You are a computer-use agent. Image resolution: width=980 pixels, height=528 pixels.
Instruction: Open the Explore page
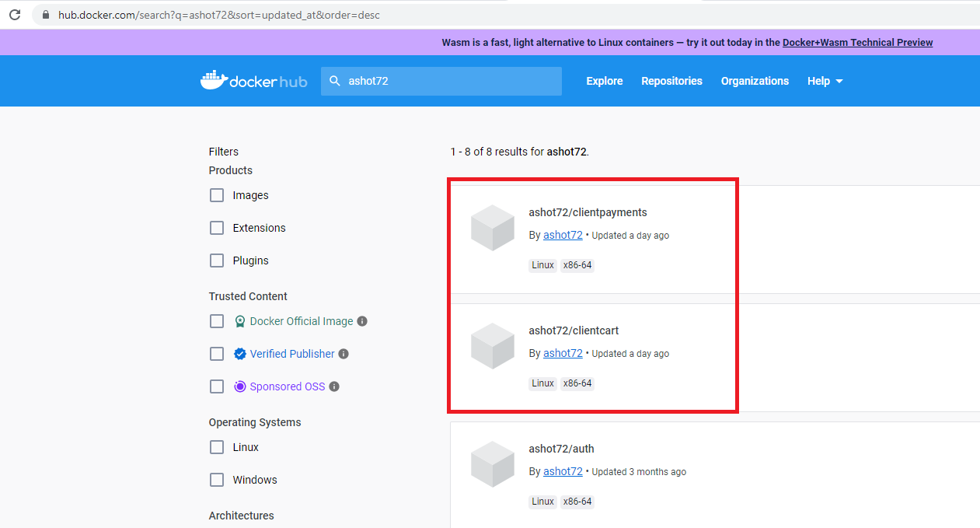tap(604, 81)
